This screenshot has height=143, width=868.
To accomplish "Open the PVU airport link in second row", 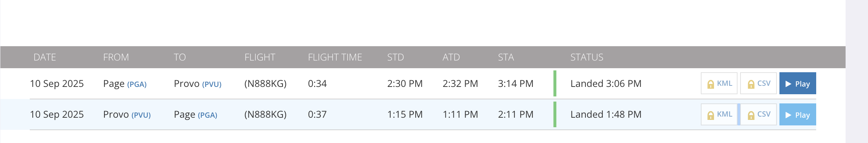I will 141,115.
